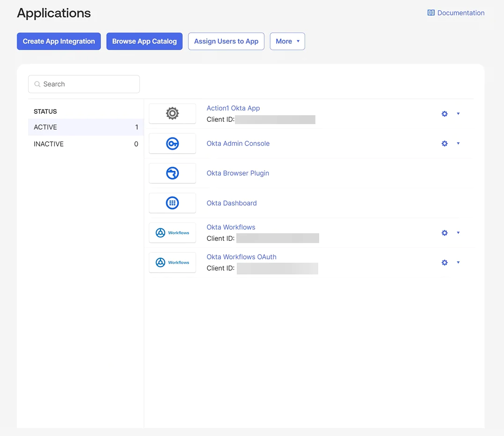This screenshot has width=504, height=436.
Task: Click the Create App Integration button
Action: point(58,41)
